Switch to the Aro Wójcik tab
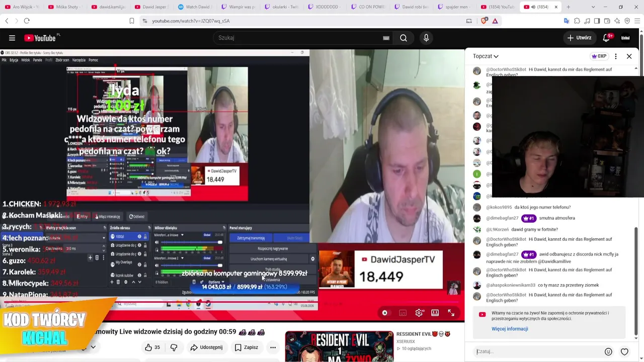Viewport: 644px width, 362px height. tap(22, 7)
